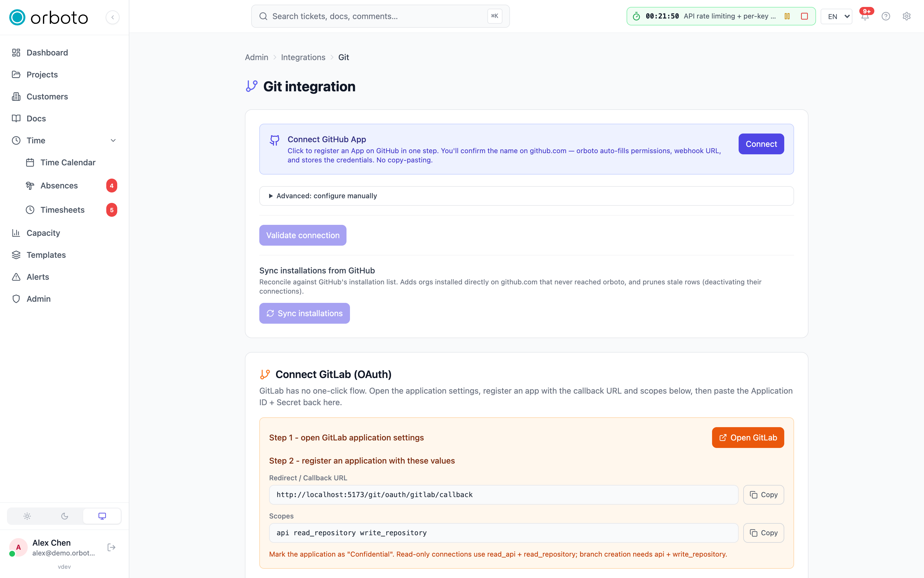Image resolution: width=924 pixels, height=578 pixels.
Task: Open notifications bell
Action: pos(865,16)
